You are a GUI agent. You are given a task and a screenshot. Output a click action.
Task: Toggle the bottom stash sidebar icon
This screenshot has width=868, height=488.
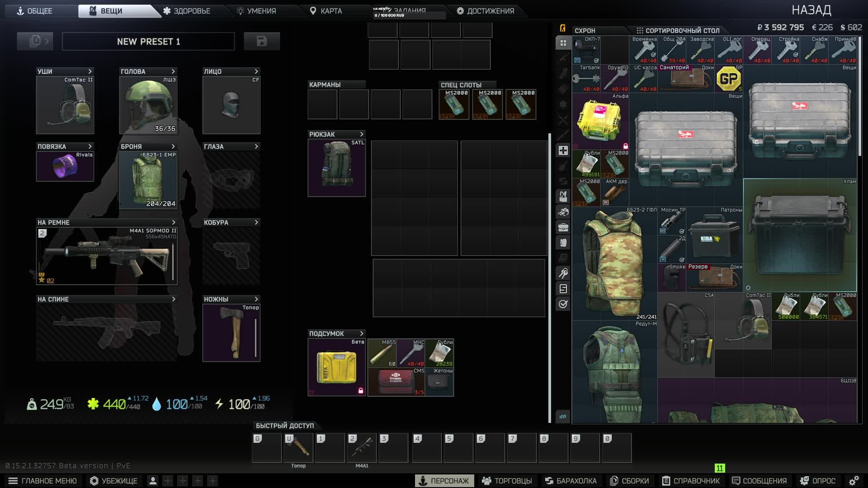pyautogui.click(x=563, y=417)
